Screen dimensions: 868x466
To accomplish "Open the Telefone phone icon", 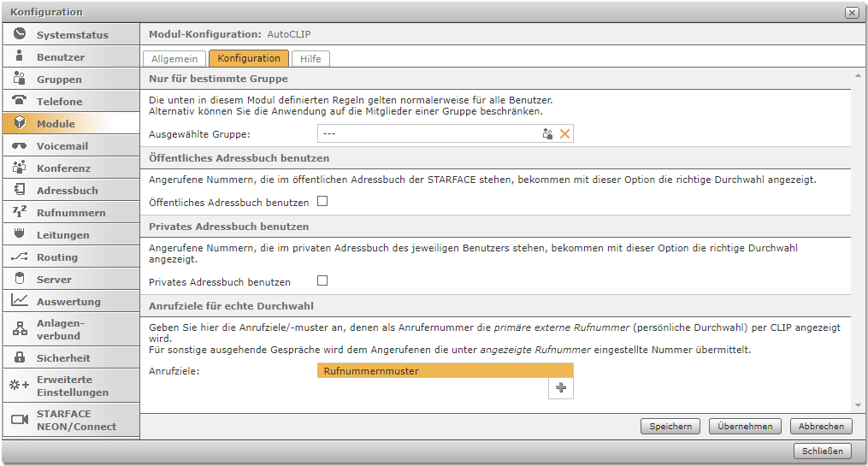I will click(20, 101).
